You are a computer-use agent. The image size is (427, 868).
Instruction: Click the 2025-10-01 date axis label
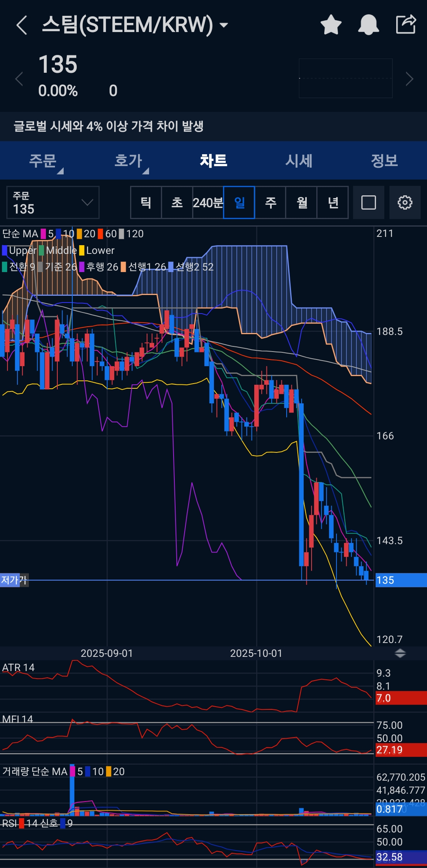click(x=256, y=653)
